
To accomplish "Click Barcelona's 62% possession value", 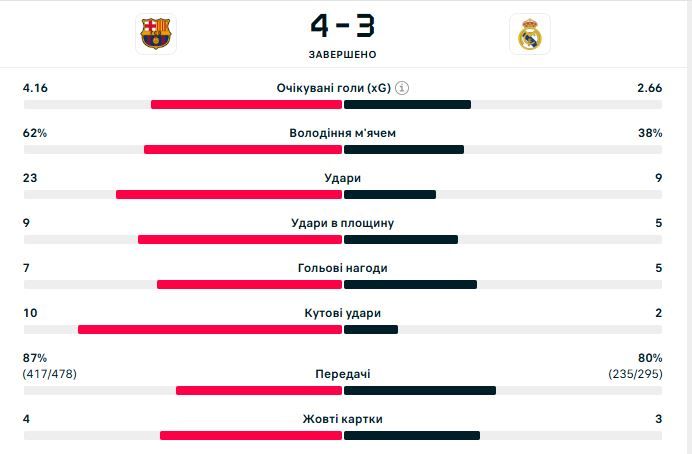I will [x=35, y=133].
